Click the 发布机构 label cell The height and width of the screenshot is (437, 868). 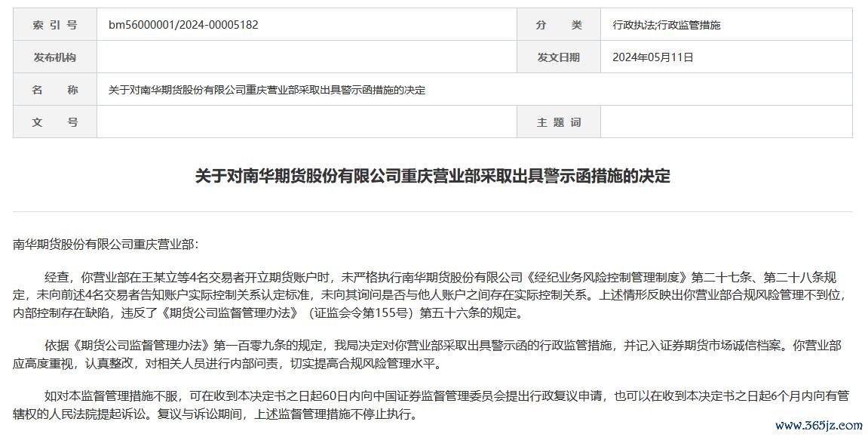tap(55, 57)
